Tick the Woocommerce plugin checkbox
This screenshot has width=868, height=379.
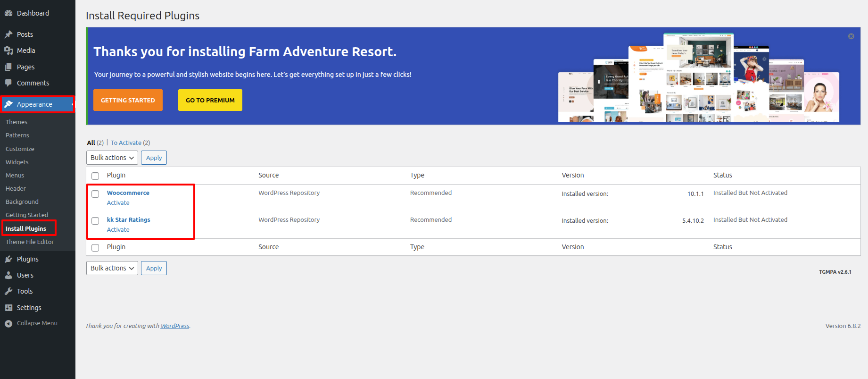tap(95, 194)
